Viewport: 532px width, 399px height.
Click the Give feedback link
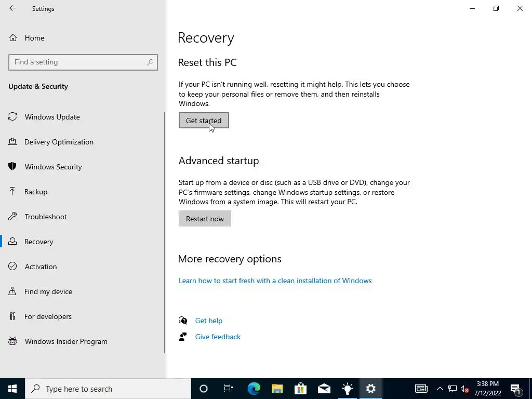click(218, 337)
